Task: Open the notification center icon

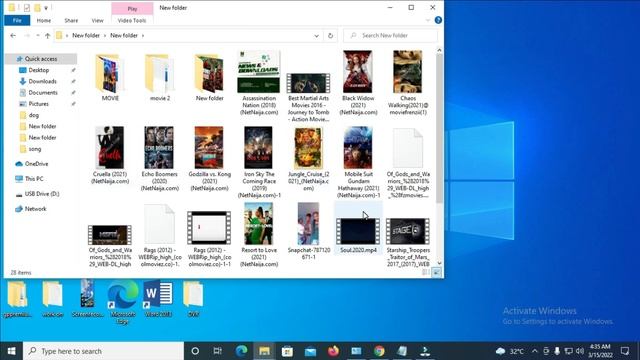Action: (x=624, y=351)
